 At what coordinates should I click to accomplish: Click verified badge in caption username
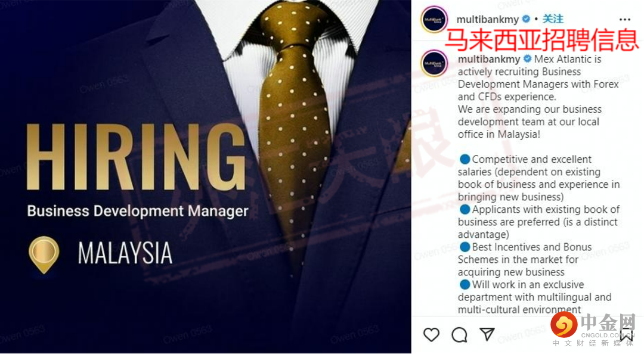click(x=527, y=59)
